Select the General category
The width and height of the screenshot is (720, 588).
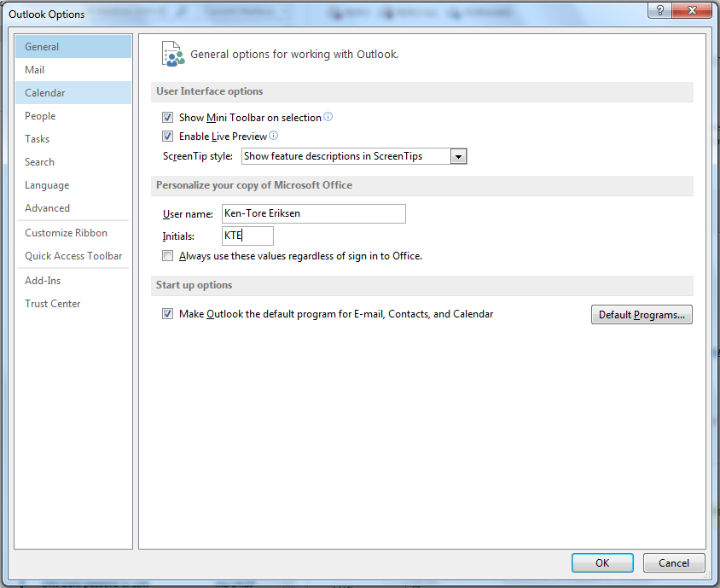pyautogui.click(x=73, y=47)
